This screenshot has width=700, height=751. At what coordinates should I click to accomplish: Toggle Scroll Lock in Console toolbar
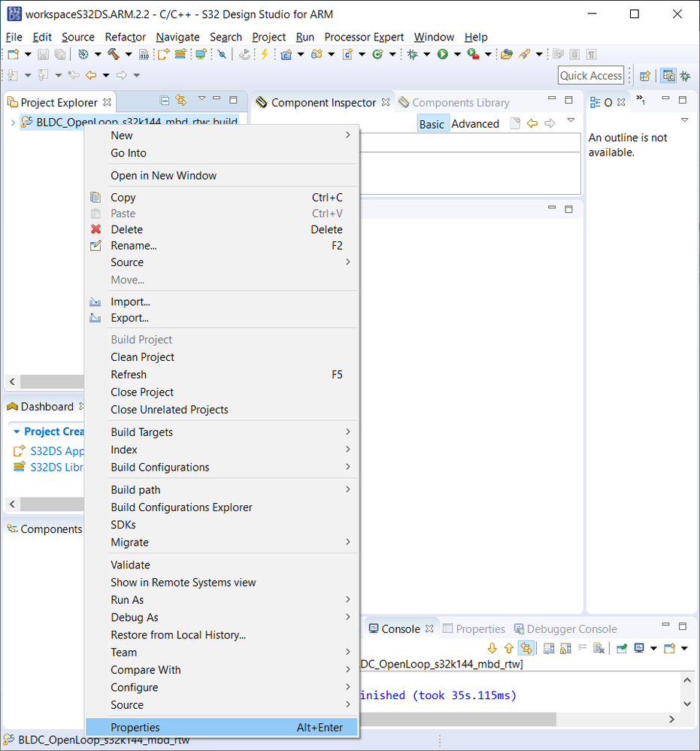coord(566,649)
